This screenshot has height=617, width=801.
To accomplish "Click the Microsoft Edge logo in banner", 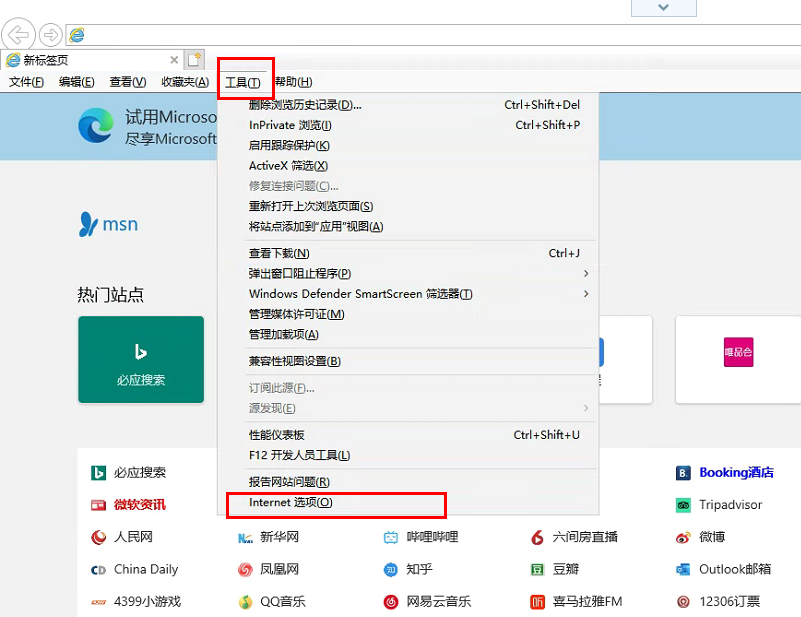I will pyautogui.click(x=96, y=125).
